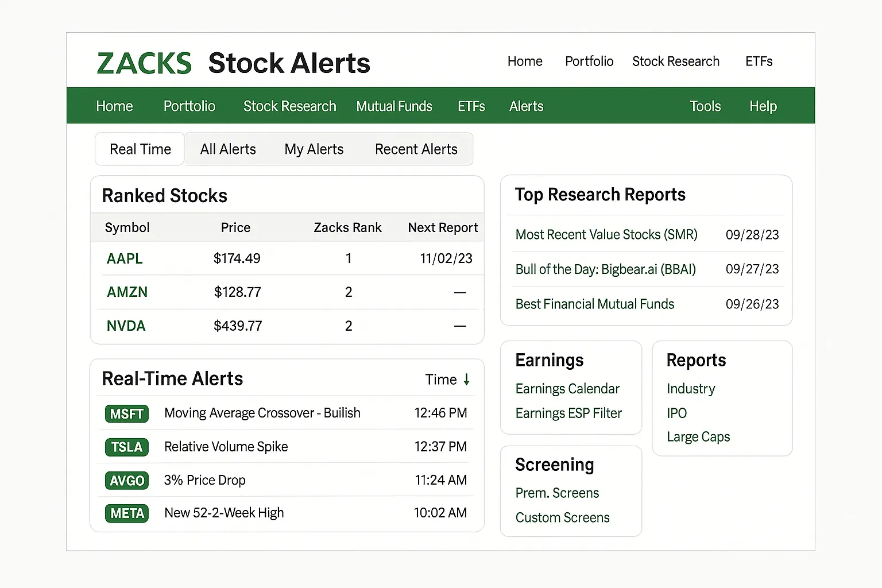Select Porttolio in green navigation bar
This screenshot has height=588, width=882.
click(189, 106)
